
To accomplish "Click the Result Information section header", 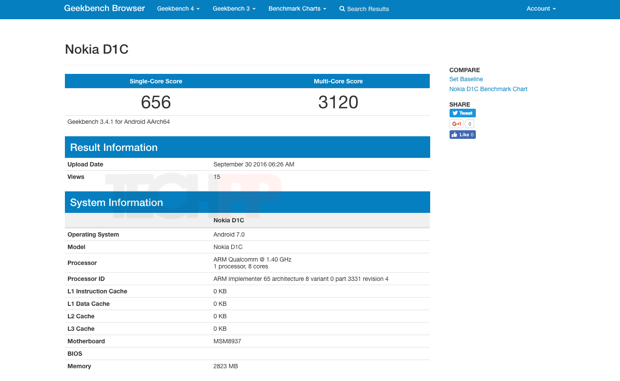I will click(x=247, y=147).
